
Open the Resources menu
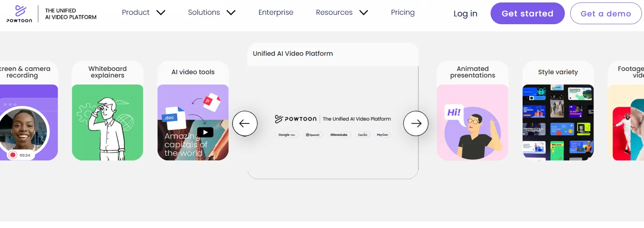click(x=334, y=12)
